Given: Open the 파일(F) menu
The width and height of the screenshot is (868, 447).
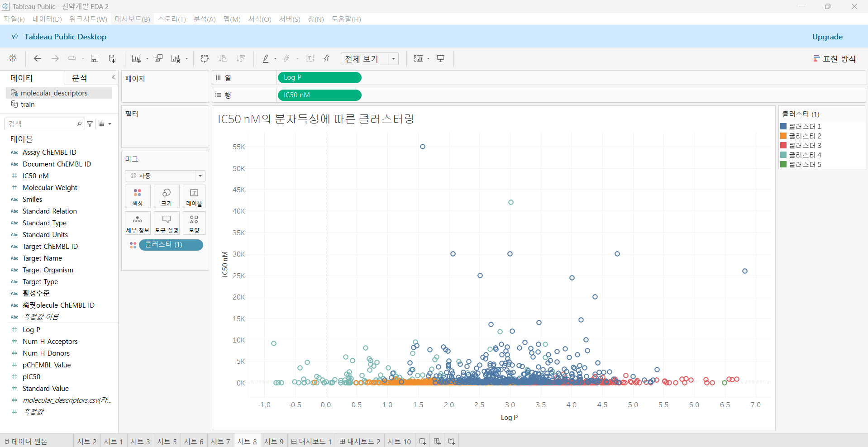Looking at the screenshot, I should pyautogui.click(x=14, y=19).
